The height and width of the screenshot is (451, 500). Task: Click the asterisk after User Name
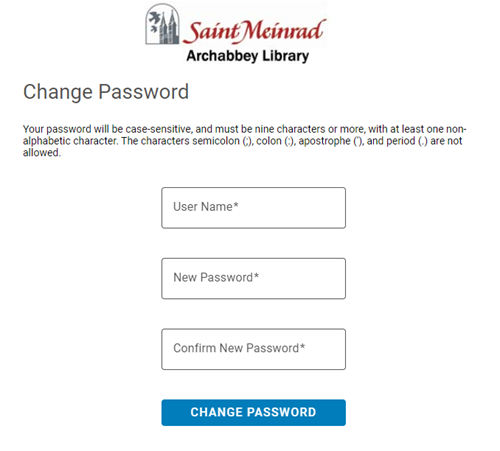[x=236, y=204]
